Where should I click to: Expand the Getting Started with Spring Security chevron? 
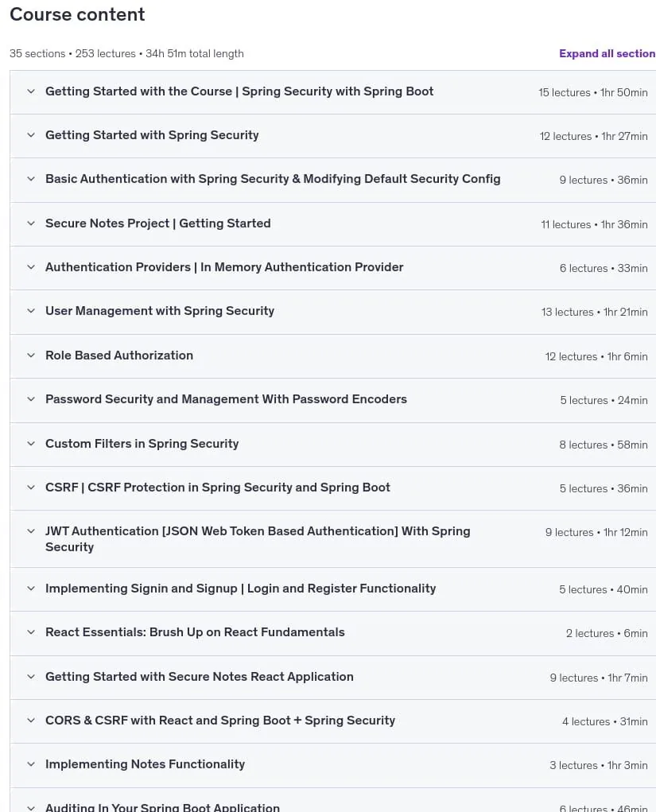pos(31,135)
